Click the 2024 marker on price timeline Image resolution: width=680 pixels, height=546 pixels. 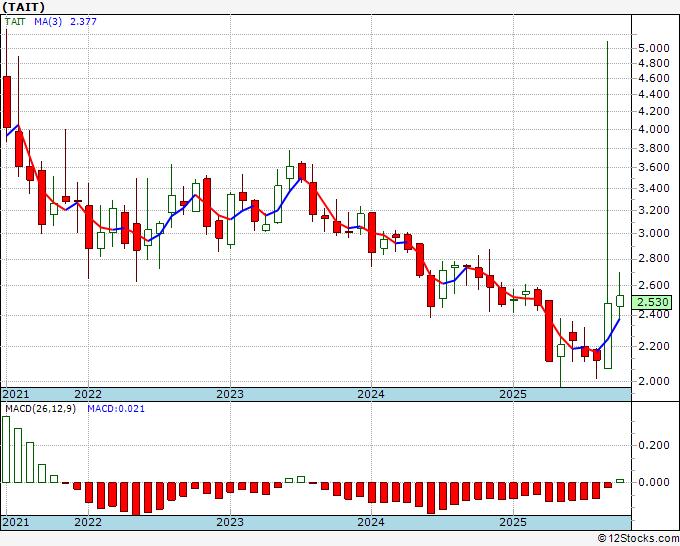[x=371, y=394]
